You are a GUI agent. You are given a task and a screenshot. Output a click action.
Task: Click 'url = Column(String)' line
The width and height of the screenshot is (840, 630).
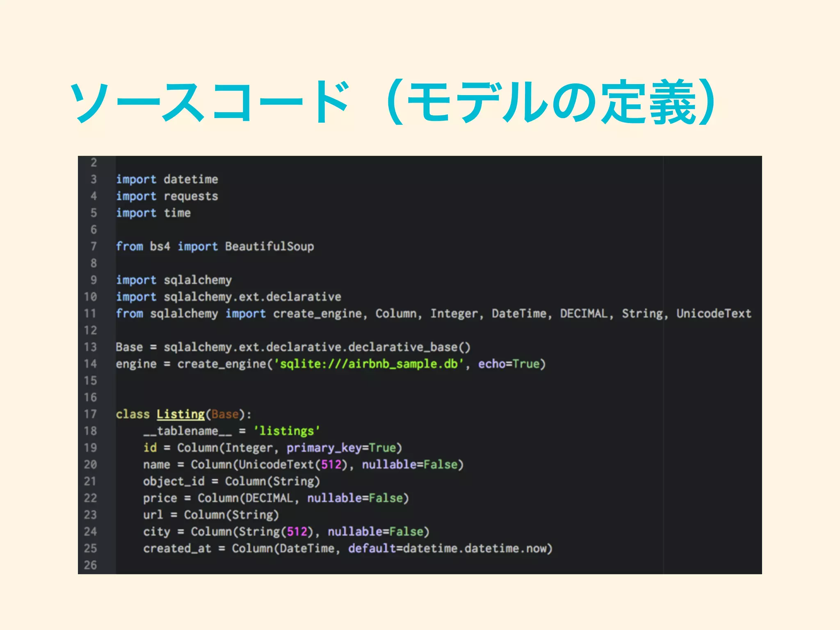(211, 515)
